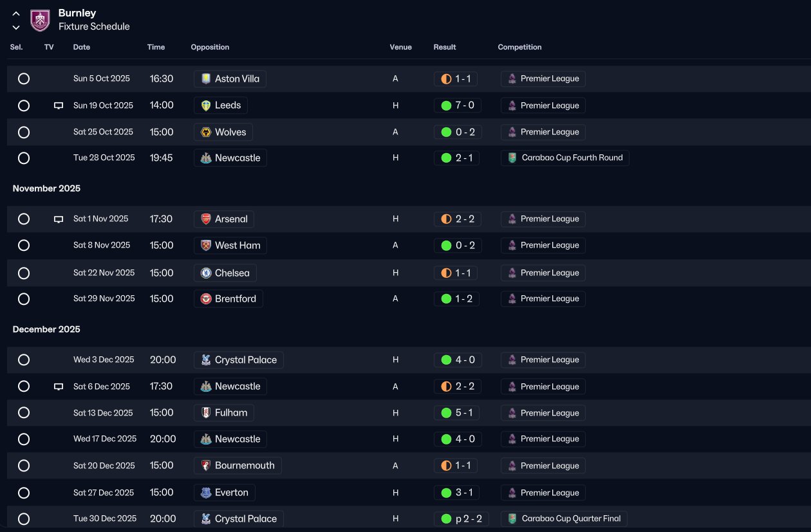Sort by the Competition column header
The height and width of the screenshot is (532, 811).
click(x=519, y=47)
